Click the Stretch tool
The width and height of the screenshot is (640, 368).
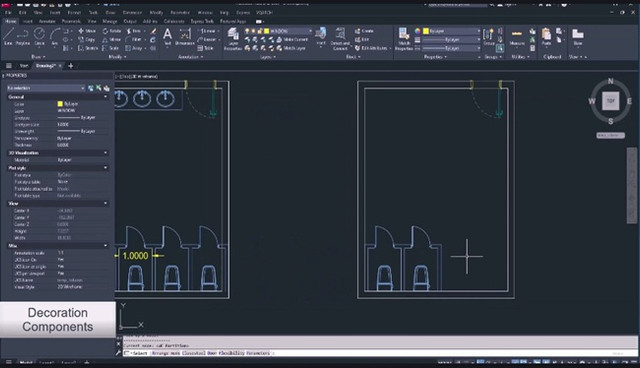(88, 48)
